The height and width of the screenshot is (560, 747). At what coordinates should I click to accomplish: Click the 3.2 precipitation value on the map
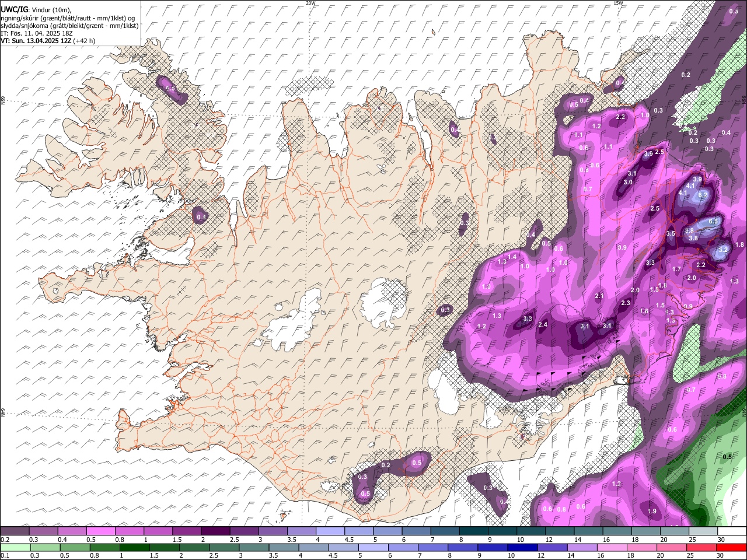[x=723, y=249]
